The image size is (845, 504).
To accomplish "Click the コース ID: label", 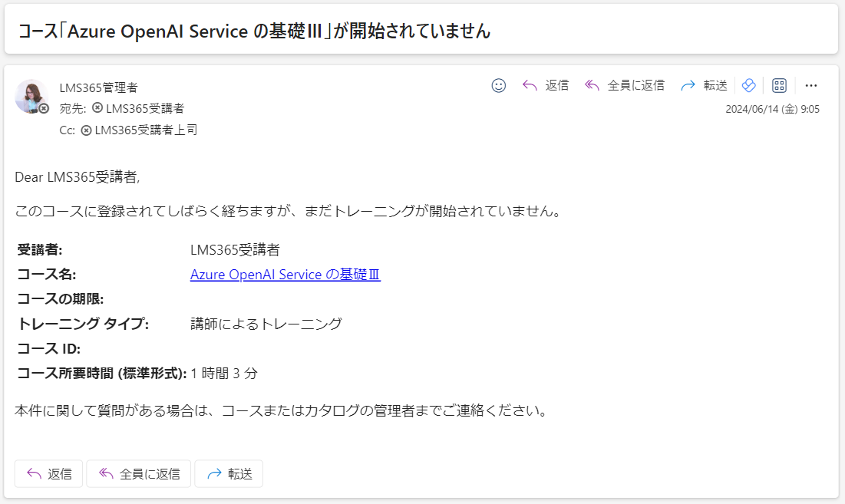I will click(48, 349).
